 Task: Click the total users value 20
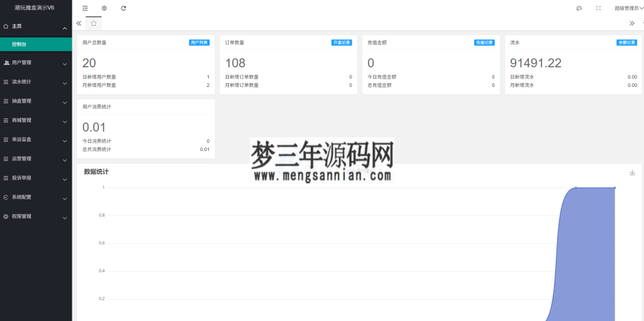89,63
